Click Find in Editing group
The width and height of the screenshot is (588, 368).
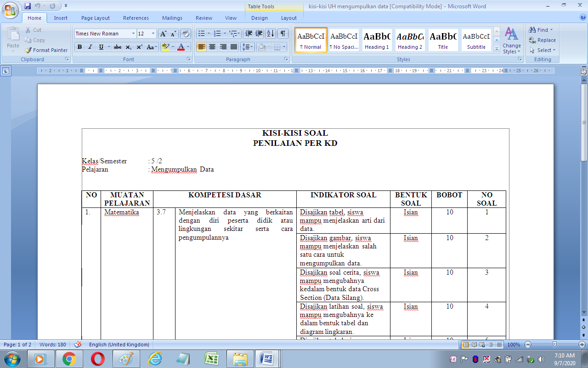[x=542, y=30]
